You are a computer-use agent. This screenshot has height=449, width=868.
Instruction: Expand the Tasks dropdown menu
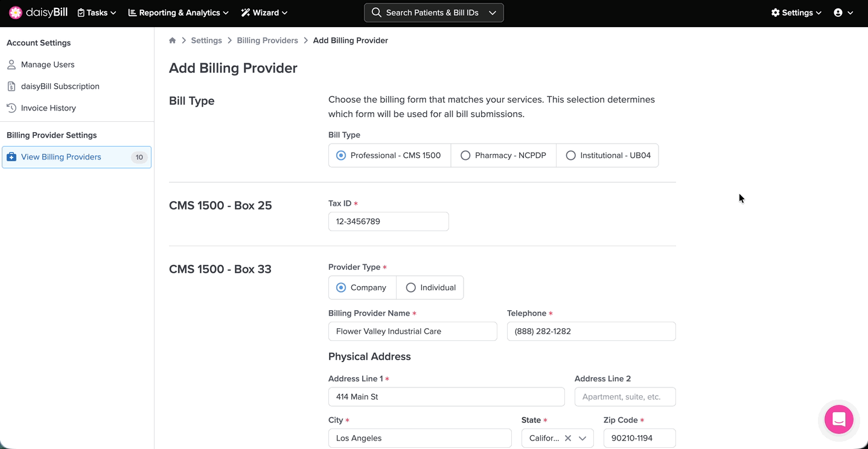tap(97, 13)
